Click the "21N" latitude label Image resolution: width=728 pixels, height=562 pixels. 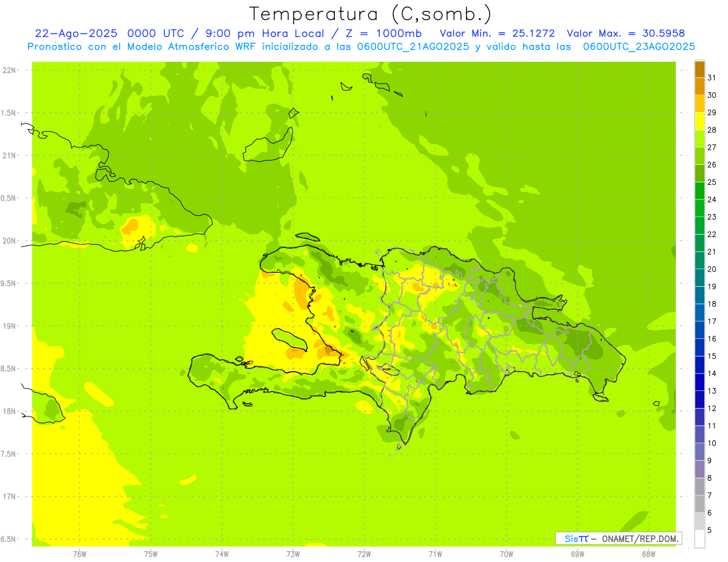9,156
